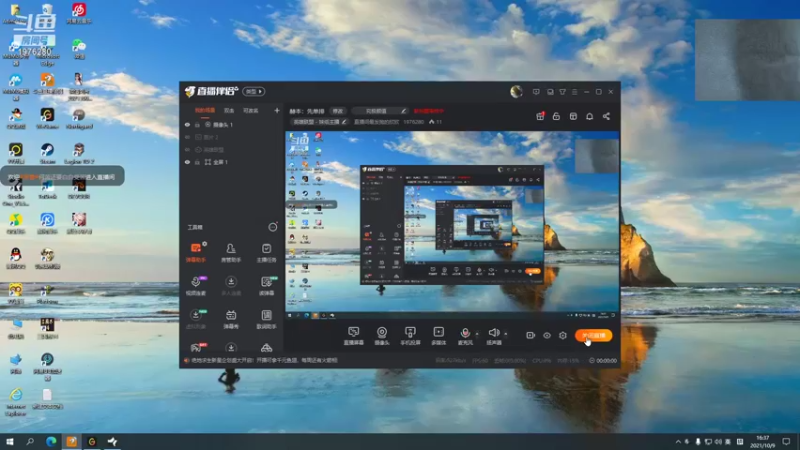The width and height of the screenshot is (800, 450).
Task: Open the 房管助手 tool
Action: (x=231, y=252)
